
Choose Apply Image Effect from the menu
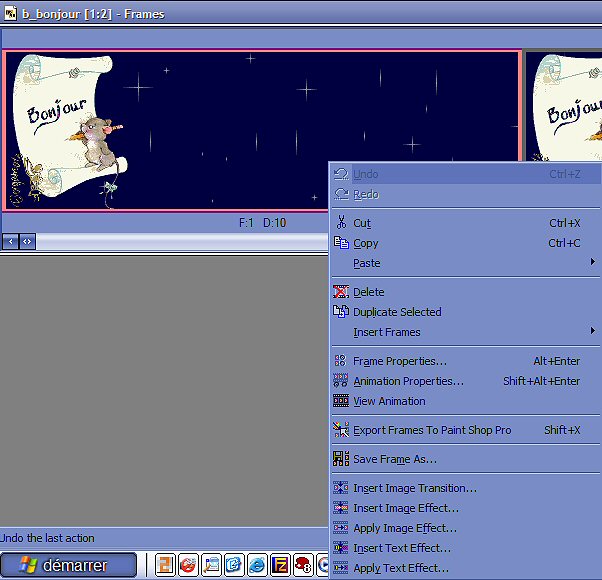click(x=404, y=528)
